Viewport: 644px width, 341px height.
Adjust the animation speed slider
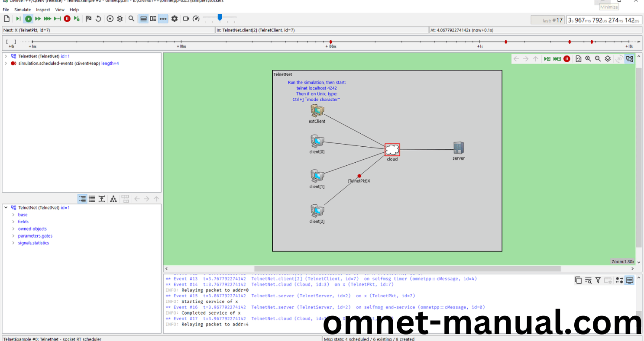coord(219,19)
